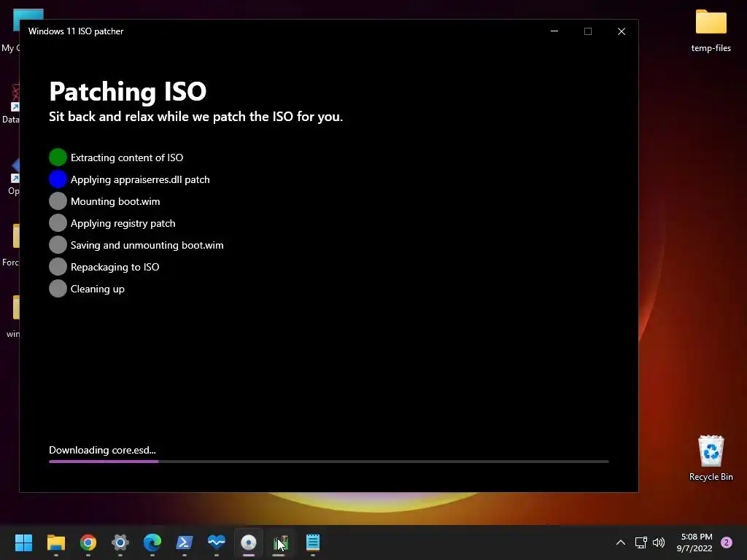
Task: Select 'Saving and unmounting boot.wim' step text
Action: (147, 245)
